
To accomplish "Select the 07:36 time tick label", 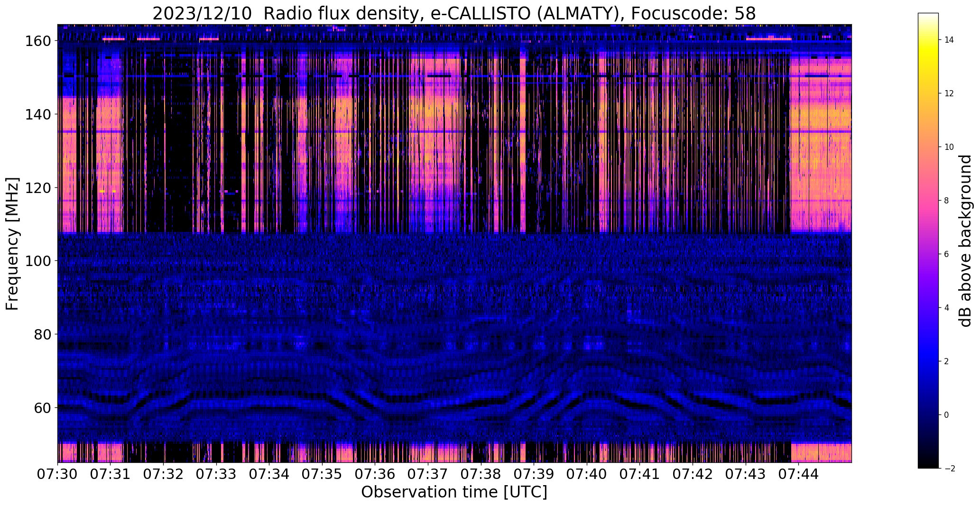I will [x=375, y=474].
